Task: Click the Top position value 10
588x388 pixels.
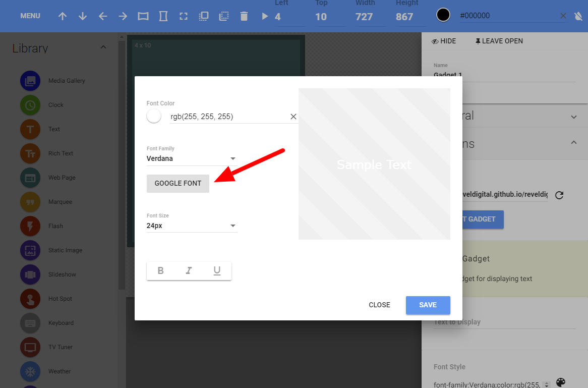Action: 330,17
